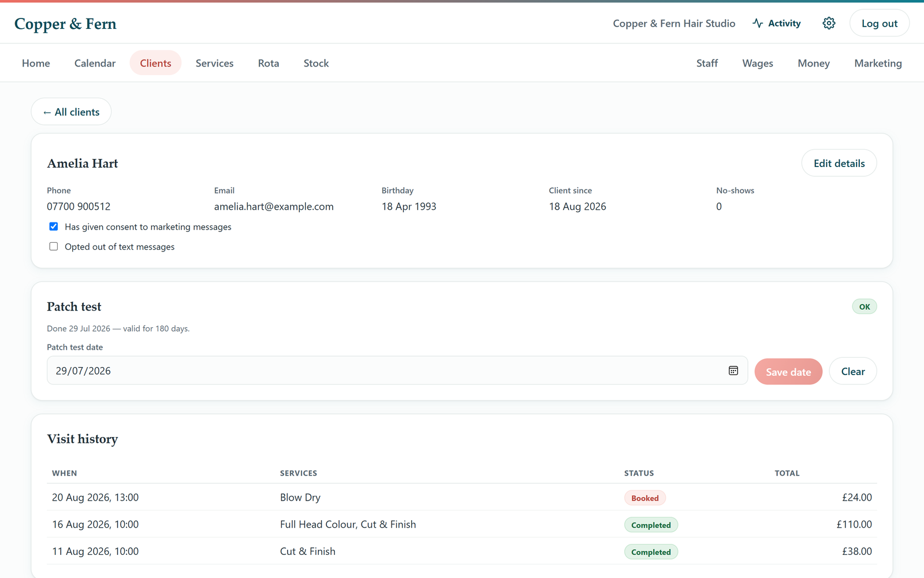Go to the Home tab
This screenshot has width=924, height=578.
pyautogui.click(x=36, y=63)
